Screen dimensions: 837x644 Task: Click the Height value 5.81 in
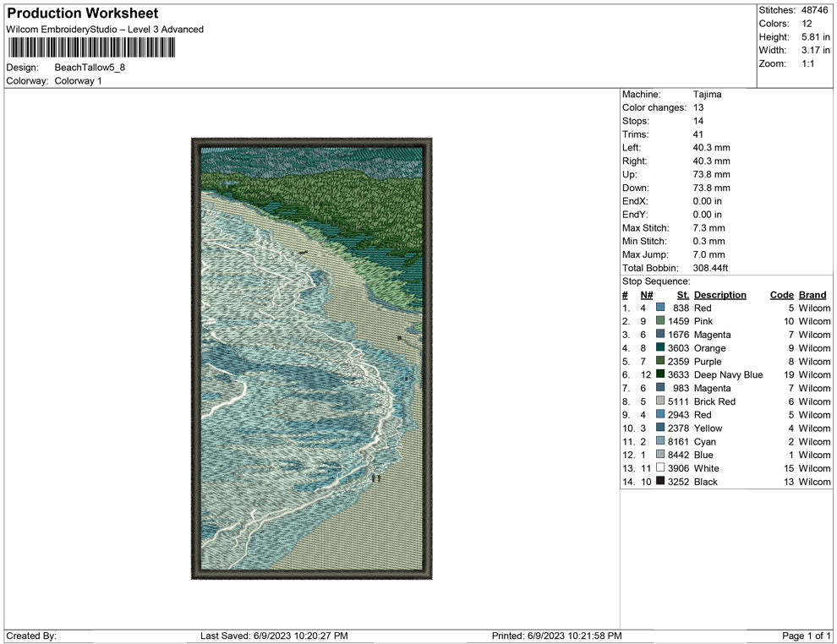[x=815, y=37]
